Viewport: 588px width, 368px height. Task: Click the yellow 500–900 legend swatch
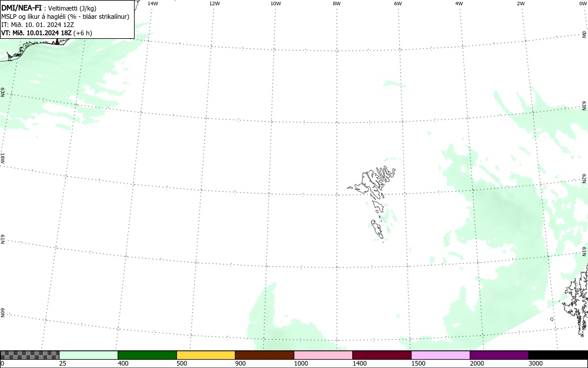pos(206,355)
